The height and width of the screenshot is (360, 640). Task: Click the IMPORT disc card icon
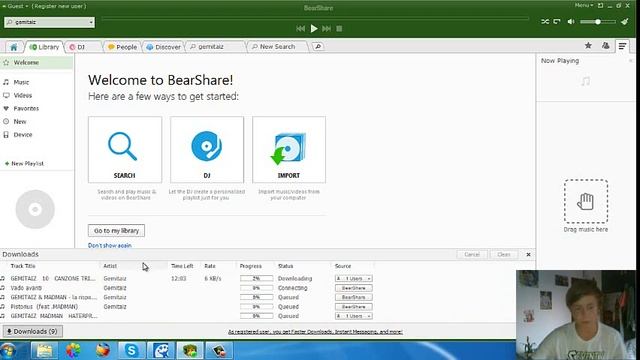pos(289,149)
